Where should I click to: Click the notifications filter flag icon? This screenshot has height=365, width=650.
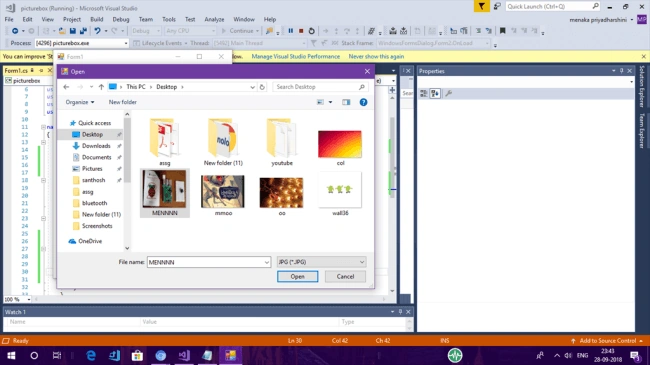[481, 6]
